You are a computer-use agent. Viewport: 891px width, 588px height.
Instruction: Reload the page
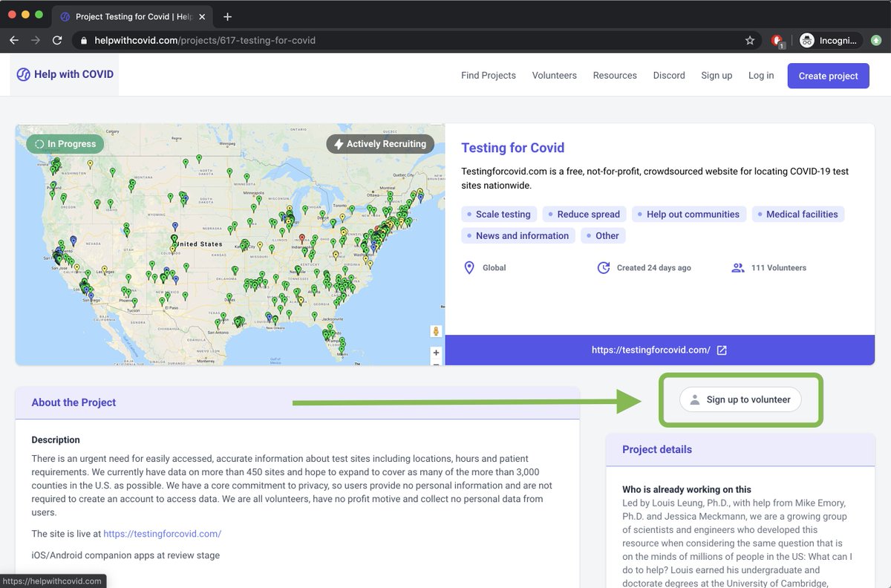57,40
